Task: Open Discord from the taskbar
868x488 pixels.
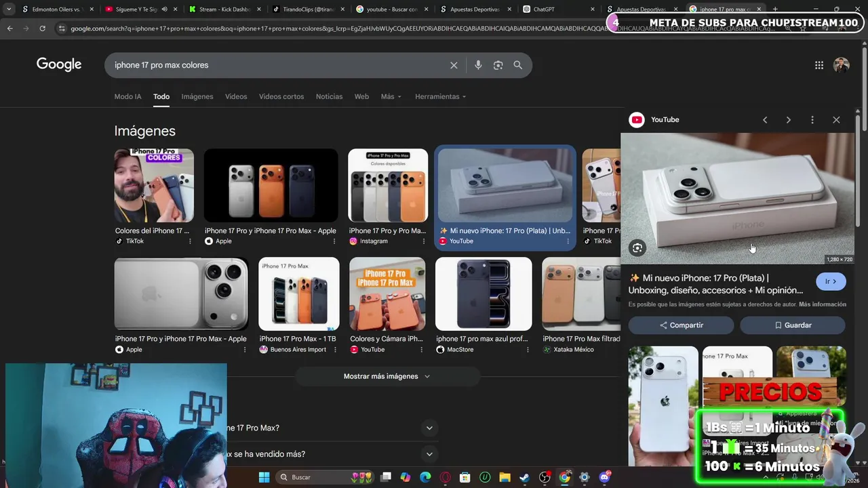Action: click(x=604, y=477)
